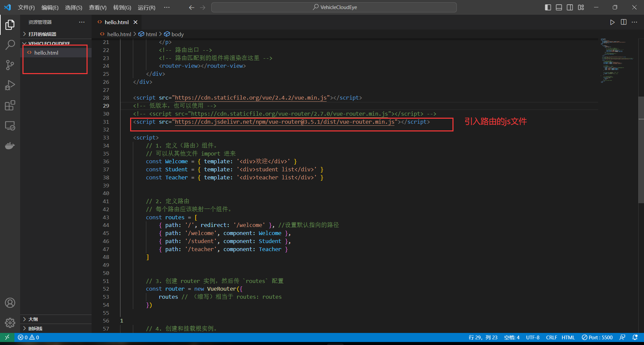The height and width of the screenshot is (345, 644).
Task: Open editor More Actions ellipsis
Action: click(x=634, y=22)
